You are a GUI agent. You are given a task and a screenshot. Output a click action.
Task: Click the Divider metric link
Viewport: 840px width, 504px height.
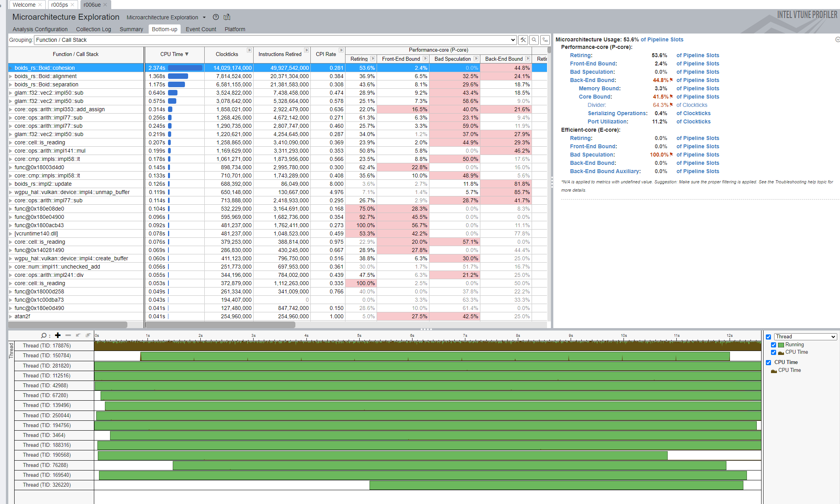[x=596, y=105]
